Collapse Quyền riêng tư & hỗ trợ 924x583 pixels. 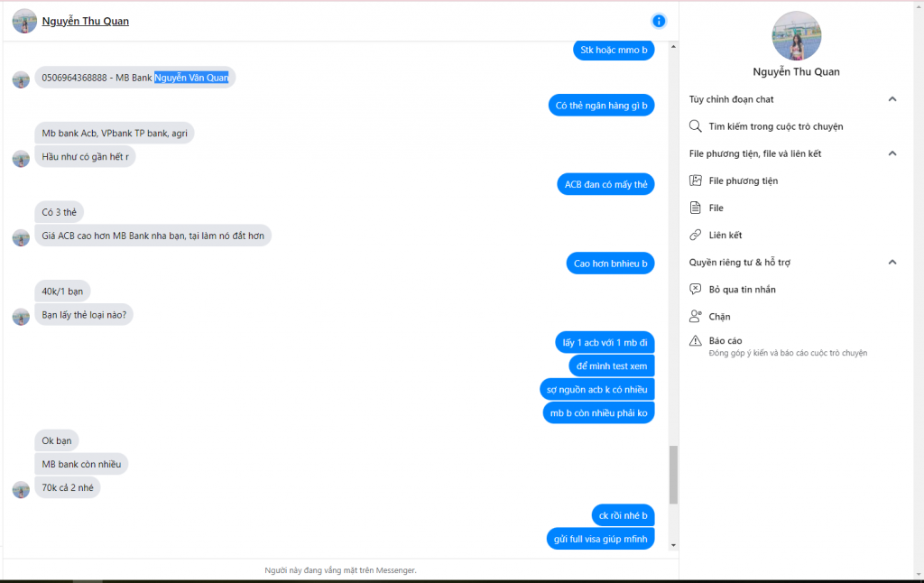(x=892, y=262)
